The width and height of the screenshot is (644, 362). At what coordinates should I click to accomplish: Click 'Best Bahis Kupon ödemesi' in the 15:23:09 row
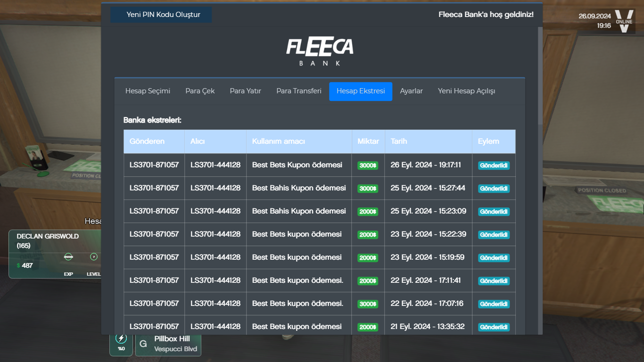point(299,211)
